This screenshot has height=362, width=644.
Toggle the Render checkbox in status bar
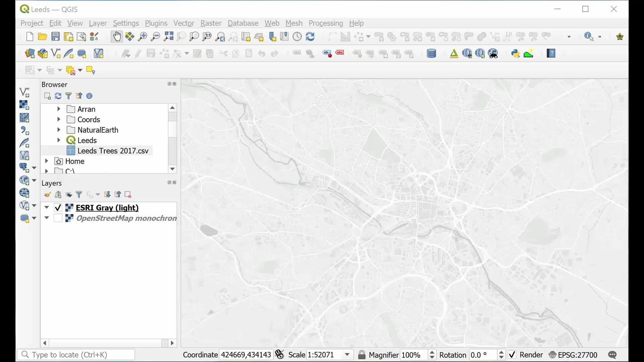(512, 355)
